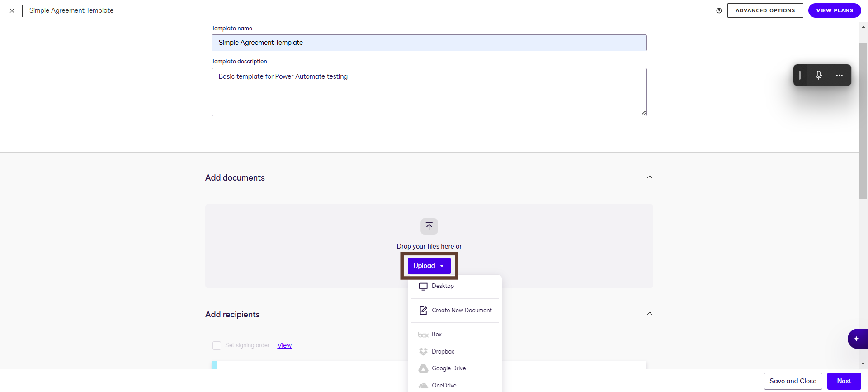Click the Next button

[x=844, y=381]
